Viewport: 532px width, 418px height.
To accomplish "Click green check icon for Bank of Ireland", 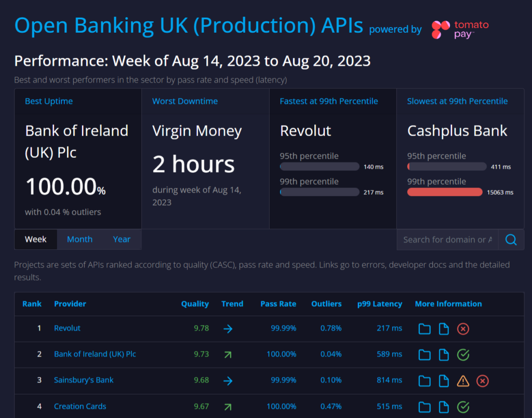I will [x=463, y=355].
